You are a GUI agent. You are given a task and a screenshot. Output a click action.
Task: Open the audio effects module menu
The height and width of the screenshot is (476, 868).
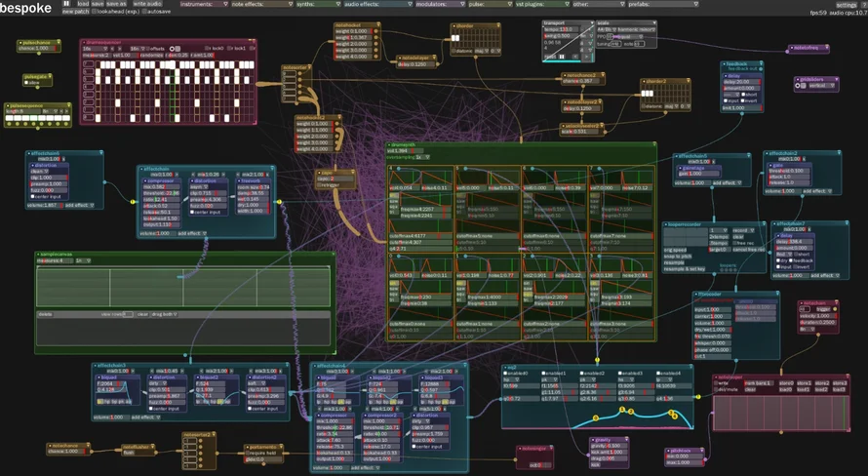pos(375,4)
